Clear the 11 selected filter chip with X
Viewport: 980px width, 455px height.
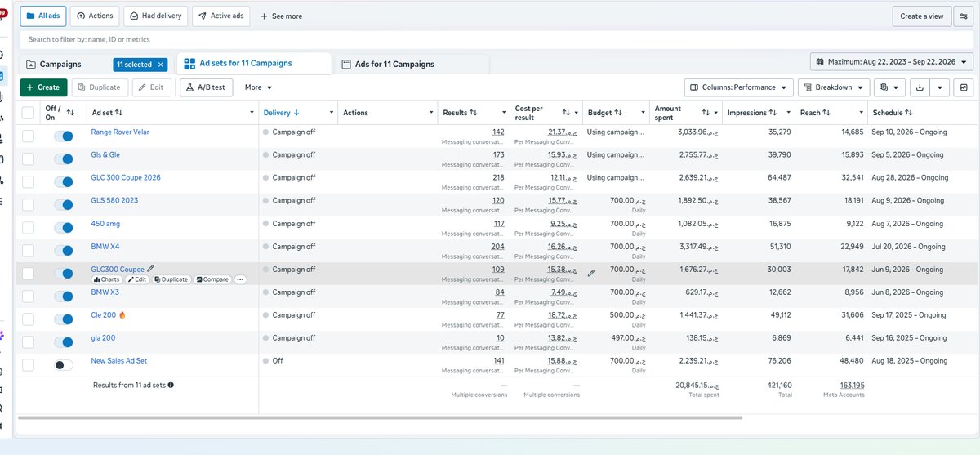161,64
